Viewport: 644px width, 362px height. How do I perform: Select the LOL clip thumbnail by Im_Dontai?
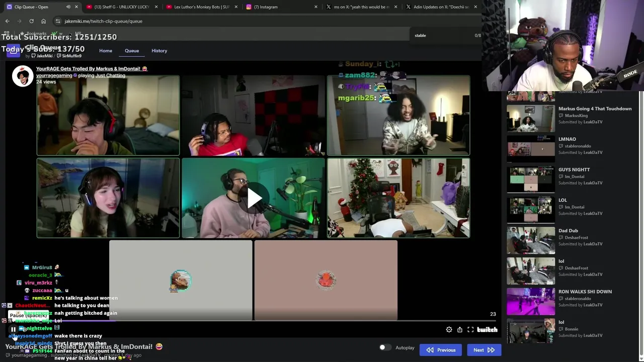pos(531,209)
